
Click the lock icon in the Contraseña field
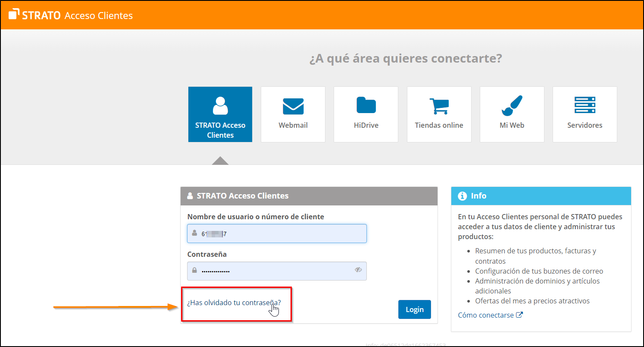click(x=194, y=271)
